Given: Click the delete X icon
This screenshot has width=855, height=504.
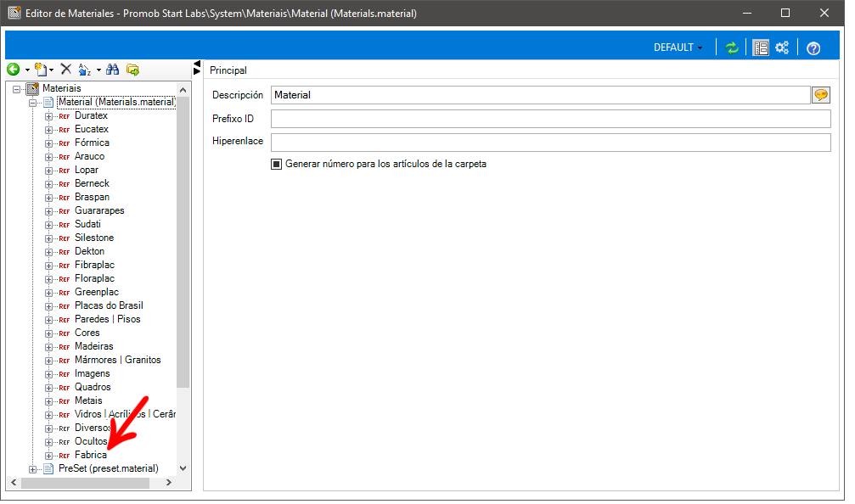Looking at the screenshot, I should coord(66,69).
